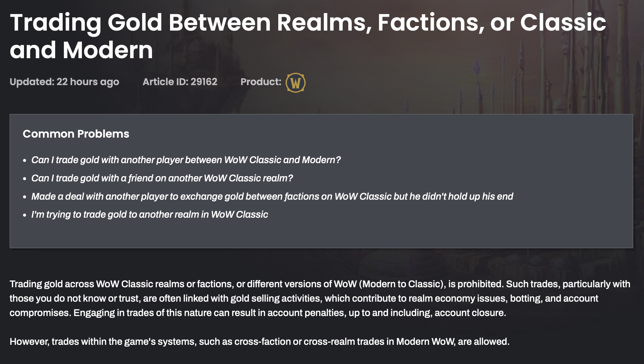Click the article title heading
This screenshot has width=644, height=364.
click(x=308, y=36)
